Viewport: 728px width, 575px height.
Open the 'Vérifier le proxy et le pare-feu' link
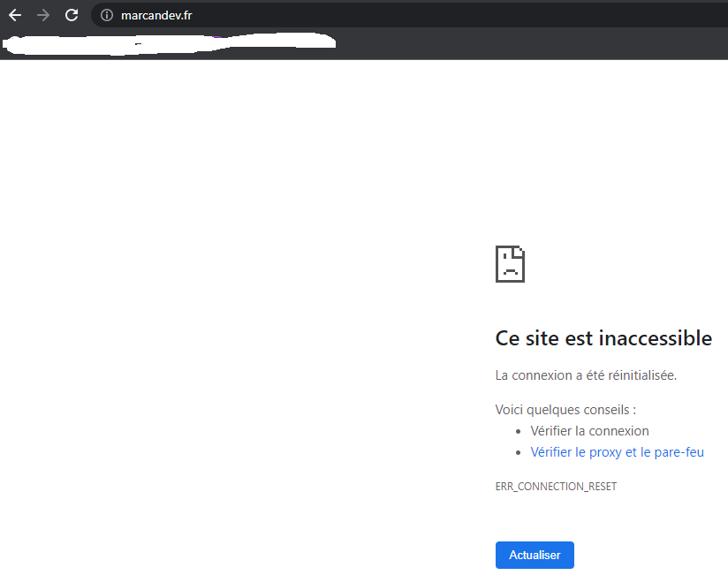(617, 452)
